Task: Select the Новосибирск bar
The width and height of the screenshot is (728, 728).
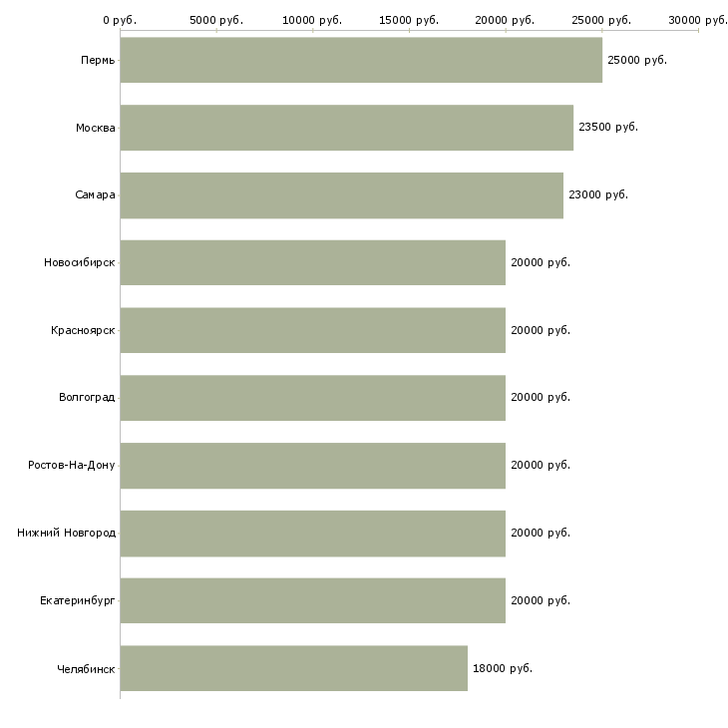Action: pyautogui.click(x=313, y=263)
